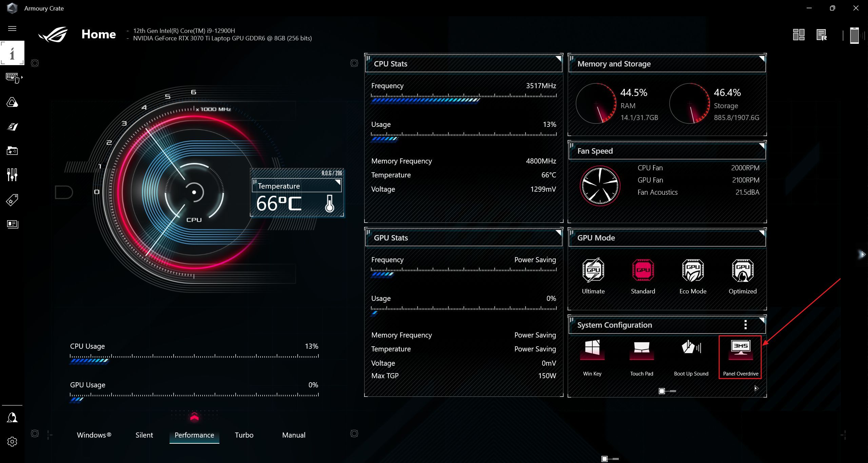Switch to Turbo performance mode tab
This screenshot has height=463, width=868.
tap(244, 435)
